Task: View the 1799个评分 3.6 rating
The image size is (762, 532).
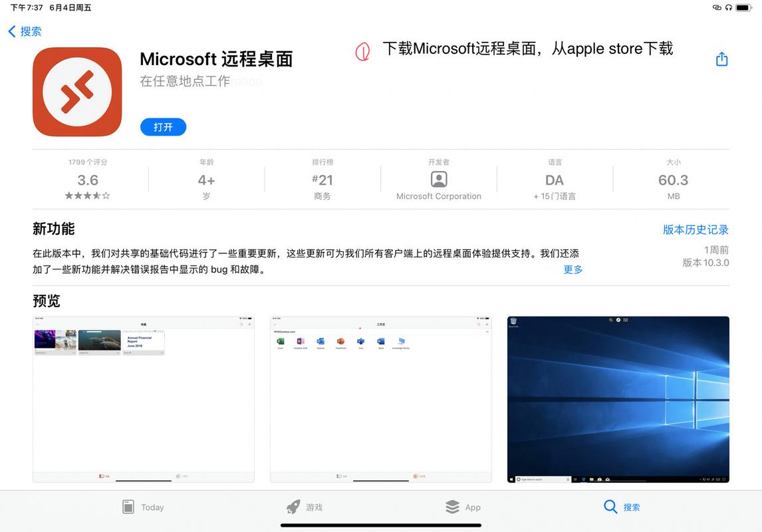Action: tap(88, 180)
